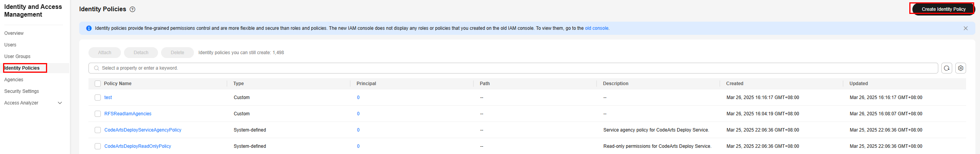Viewport: 980px width, 154px height.
Task: Dismiss the blue info banner
Action: click(x=965, y=28)
